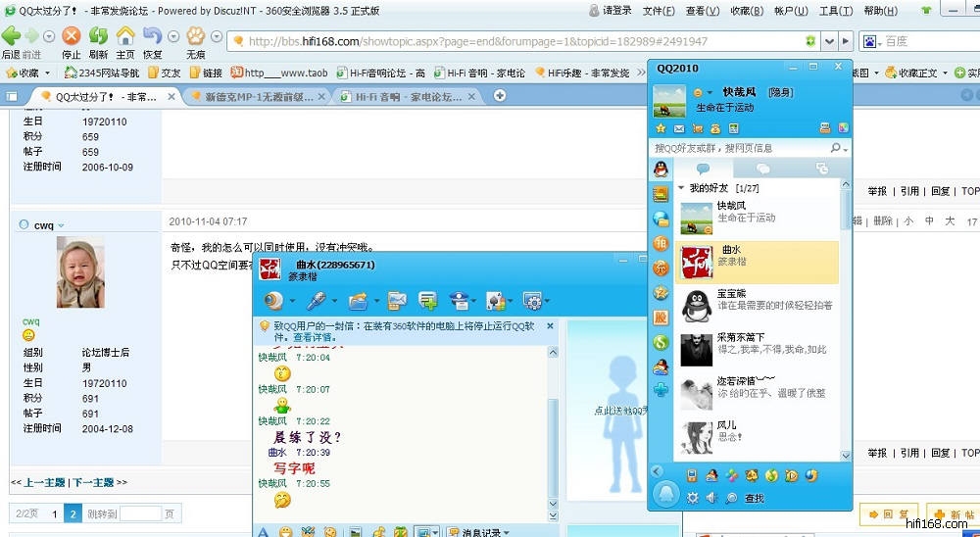Screen dimensions: 980x537
Task: Open the 查看(V) browser menu
Action: (x=700, y=11)
